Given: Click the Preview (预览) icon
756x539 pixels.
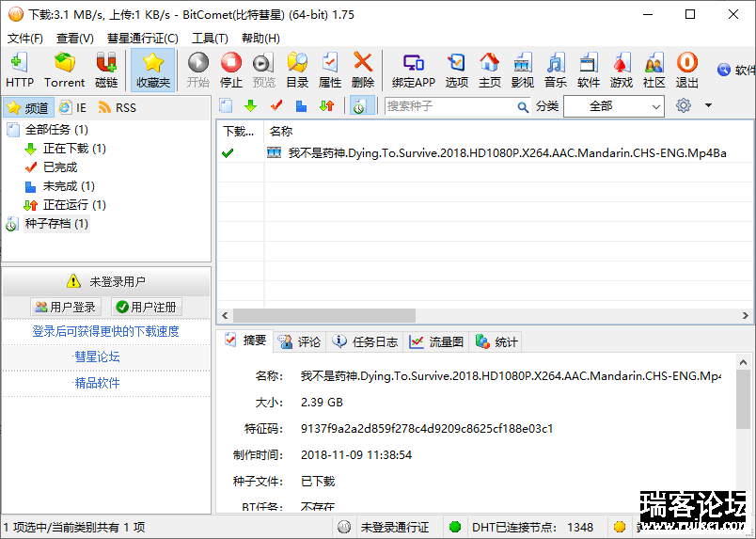Looking at the screenshot, I should tap(263, 70).
